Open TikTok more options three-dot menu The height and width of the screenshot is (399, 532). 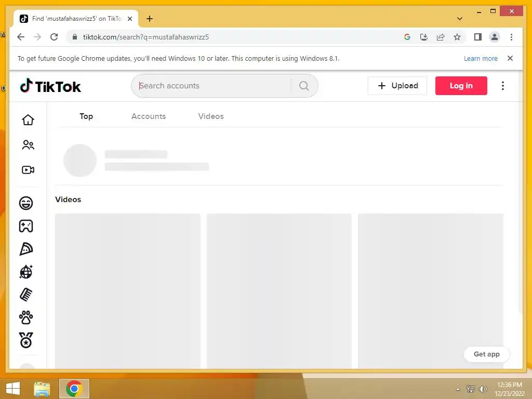pos(503,86)
